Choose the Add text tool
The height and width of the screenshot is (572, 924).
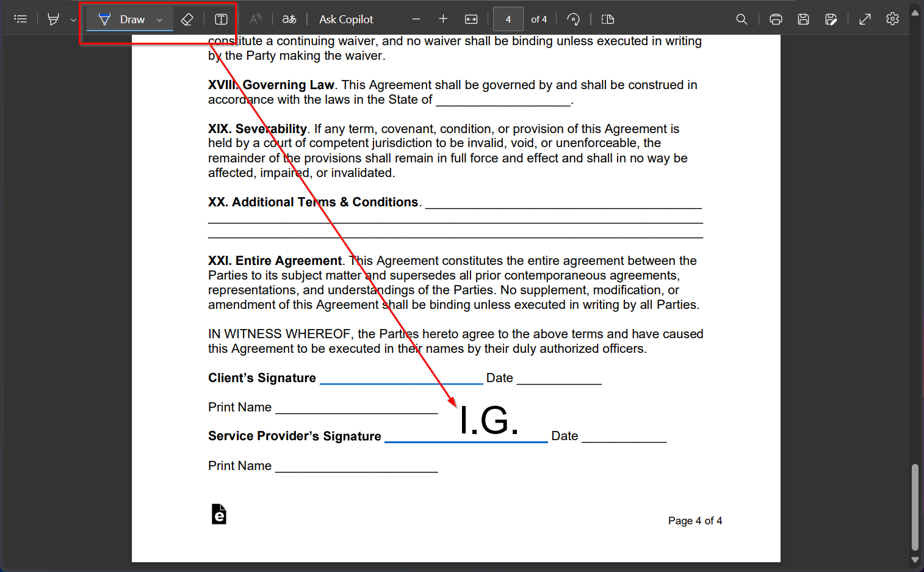(x=220, y=19)
